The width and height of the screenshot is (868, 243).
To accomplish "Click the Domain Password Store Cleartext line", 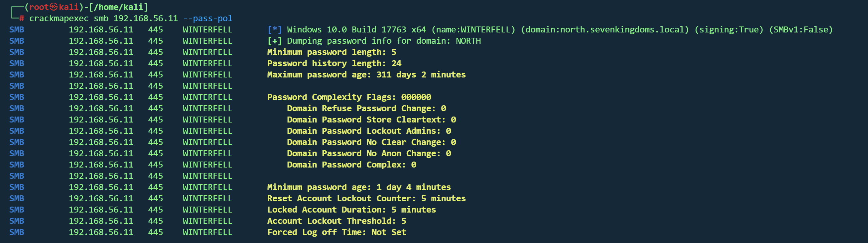I will pos(371,120).
